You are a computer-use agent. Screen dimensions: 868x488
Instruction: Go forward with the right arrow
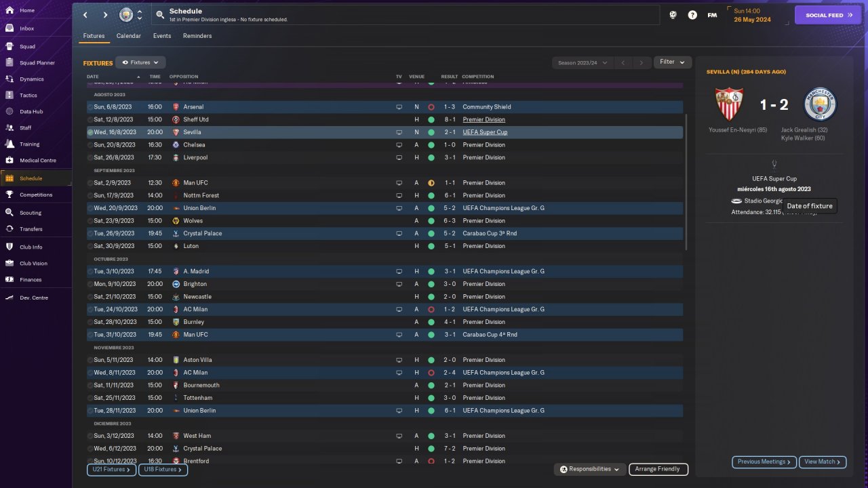105,15
